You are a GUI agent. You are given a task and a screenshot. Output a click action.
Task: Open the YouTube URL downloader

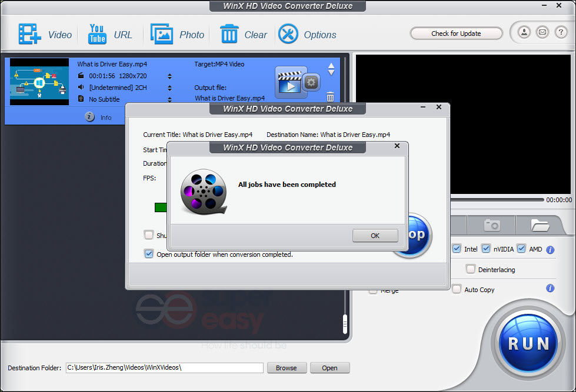click(97, 34)
